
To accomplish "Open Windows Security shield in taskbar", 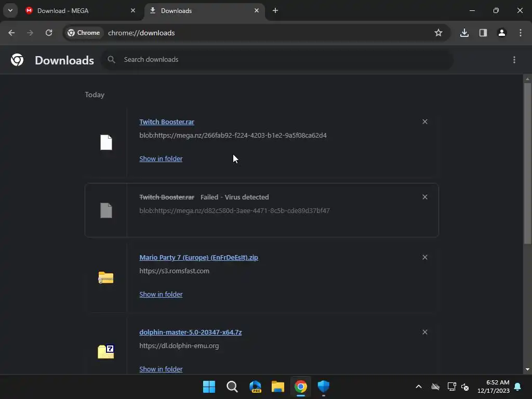I will coord(323,387).
